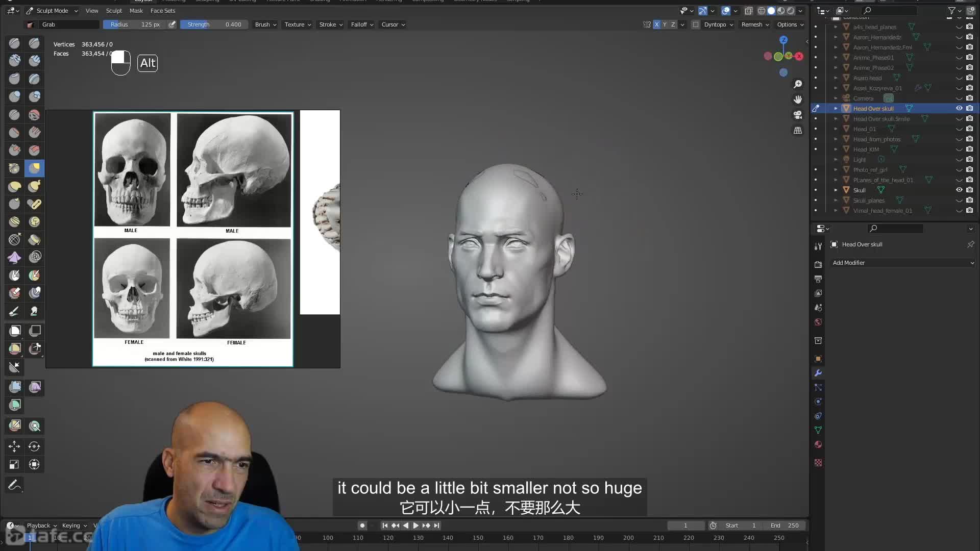
Task: Open the Sculpt menu
Action: coord(114,11)
